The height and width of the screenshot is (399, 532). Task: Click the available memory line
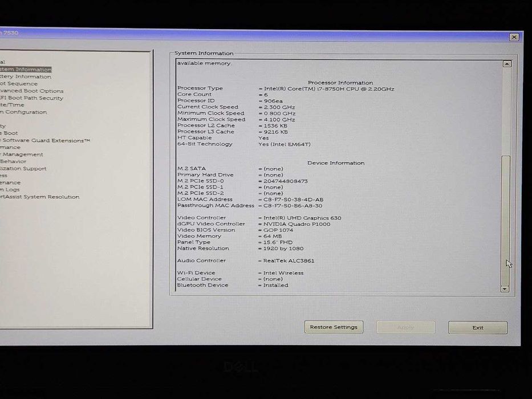(204, 63)
